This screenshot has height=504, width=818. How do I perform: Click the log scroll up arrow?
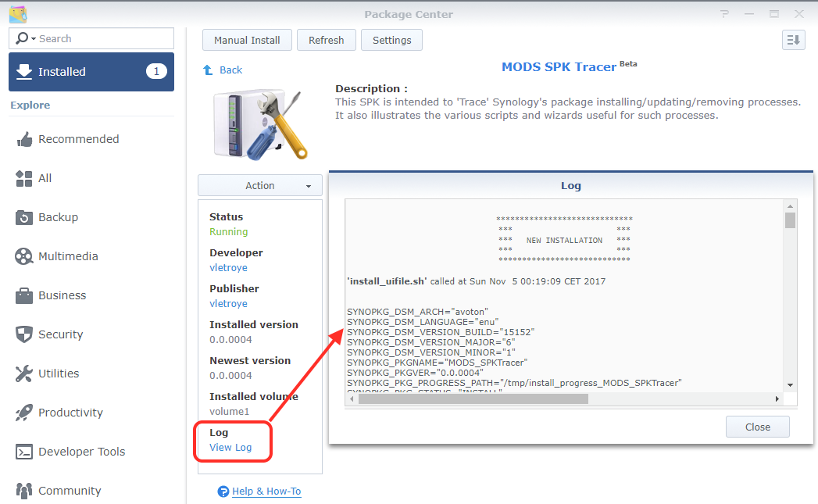(x=791, y=206)
